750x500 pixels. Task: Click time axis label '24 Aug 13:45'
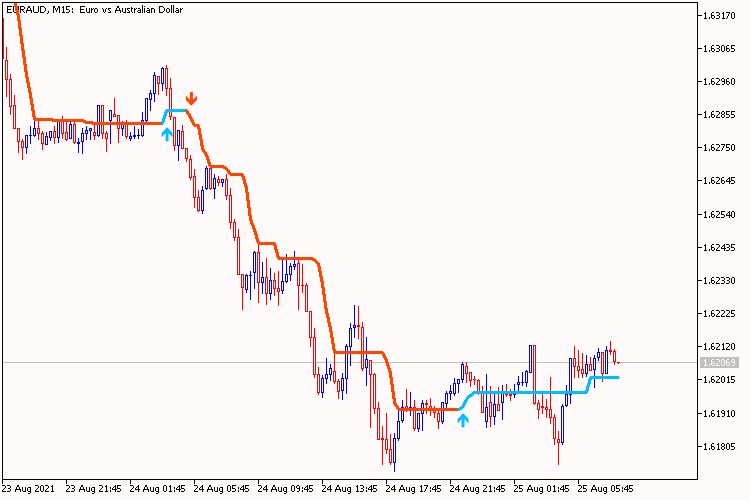coord(350,489)
